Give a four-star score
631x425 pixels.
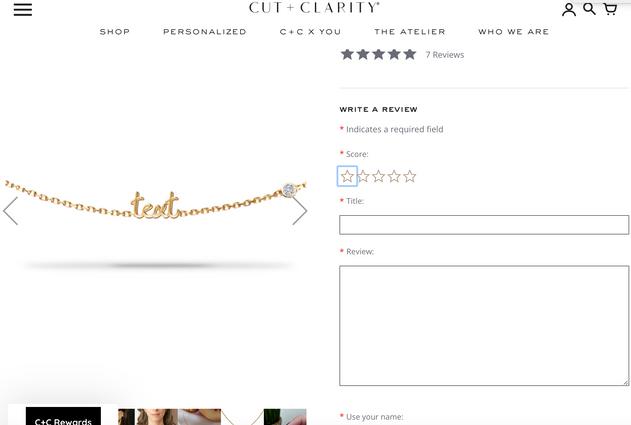click(x=394, y=176)
